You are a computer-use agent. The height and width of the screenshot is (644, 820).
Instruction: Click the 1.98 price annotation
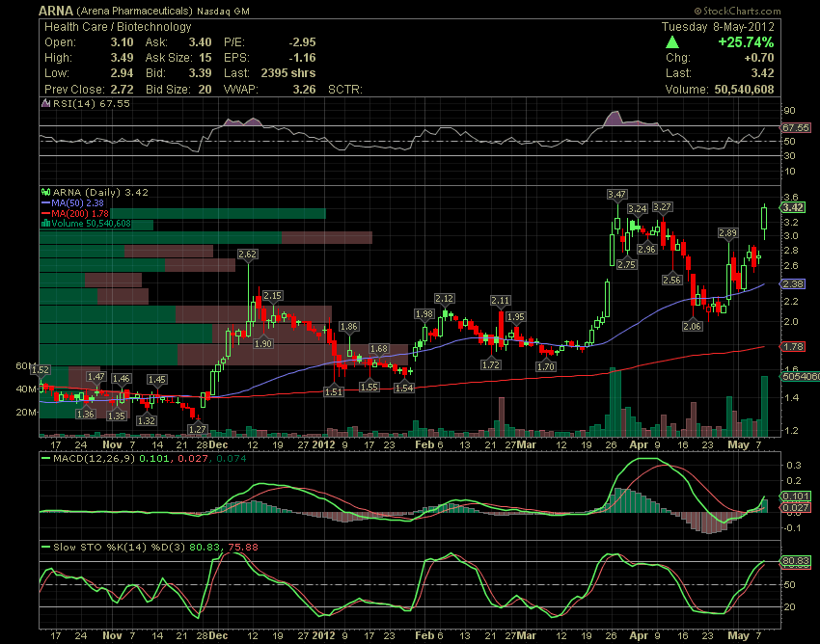(424, 313)
